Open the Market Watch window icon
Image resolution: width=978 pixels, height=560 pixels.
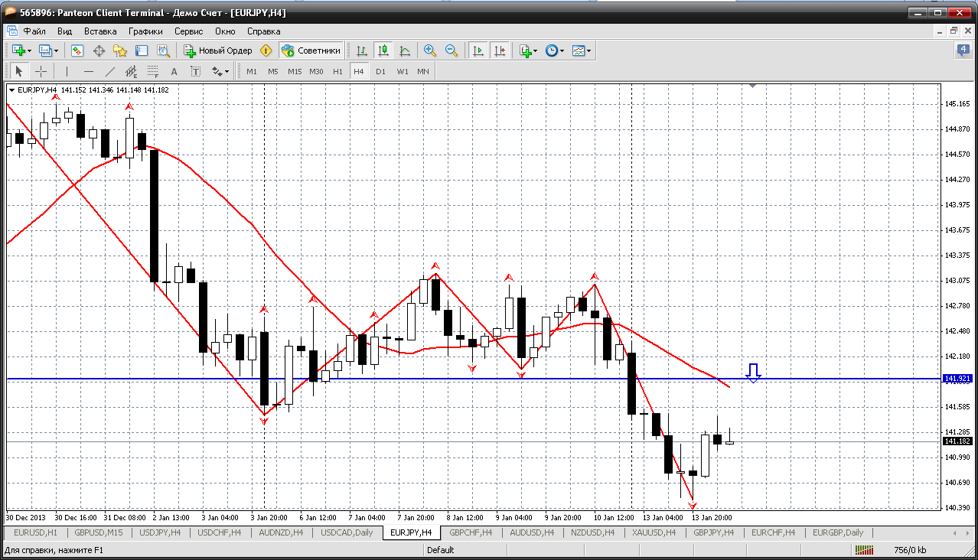(77, 50)
